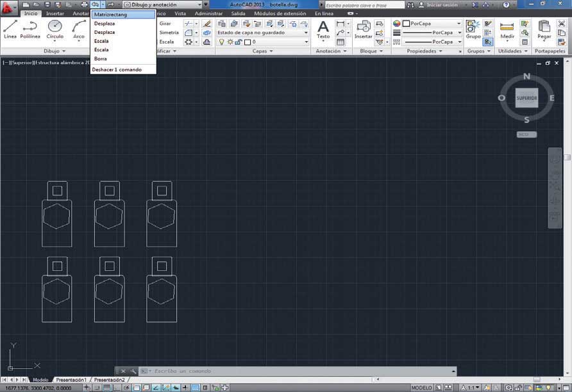The image size is (572, 392).
Task: Click the coordinates readout in status bar
Action: point(38,388)
